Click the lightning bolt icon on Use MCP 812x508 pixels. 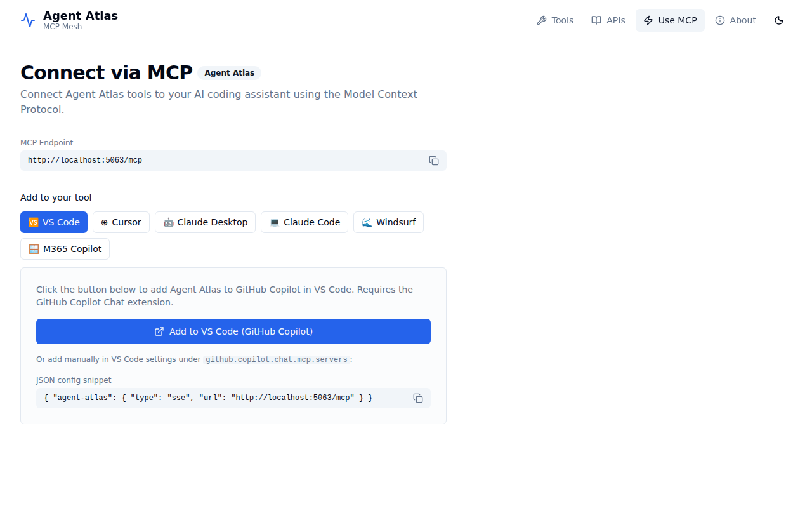point(648,20)
